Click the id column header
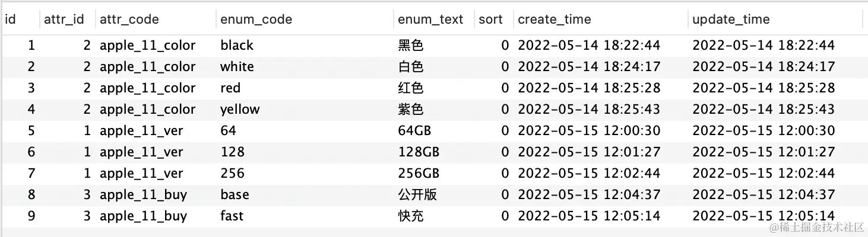Viewport: 868px width, 237px height. (10, 20)
